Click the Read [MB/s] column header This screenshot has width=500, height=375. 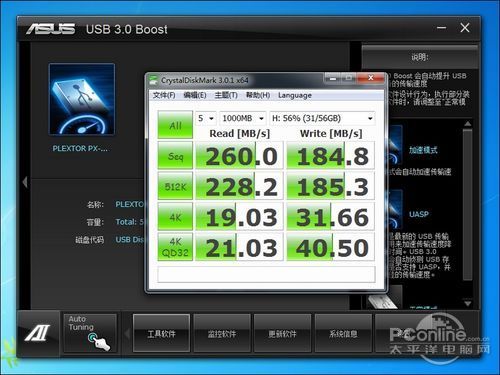tap(239, 133)
